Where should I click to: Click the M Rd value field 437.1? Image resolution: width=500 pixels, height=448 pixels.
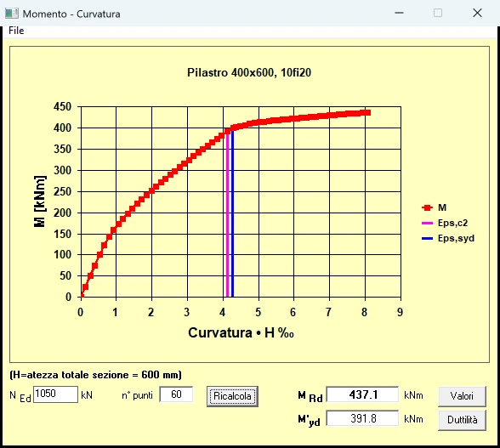362,394
